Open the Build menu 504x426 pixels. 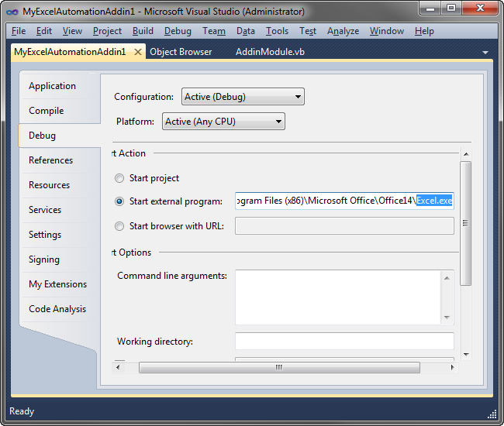143,31
